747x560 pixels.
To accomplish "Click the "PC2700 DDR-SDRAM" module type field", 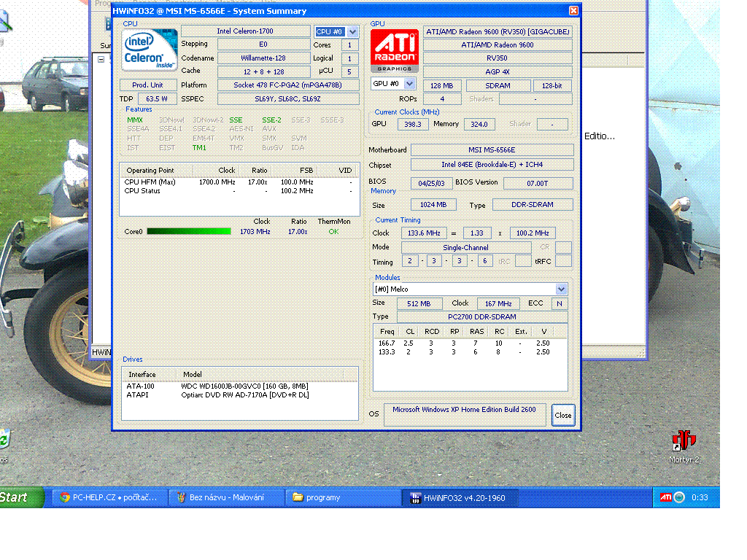I will (482, 317).
